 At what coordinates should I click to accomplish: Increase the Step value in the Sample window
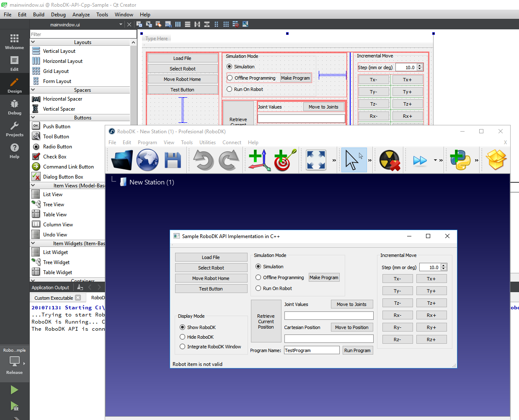(444, 266)
